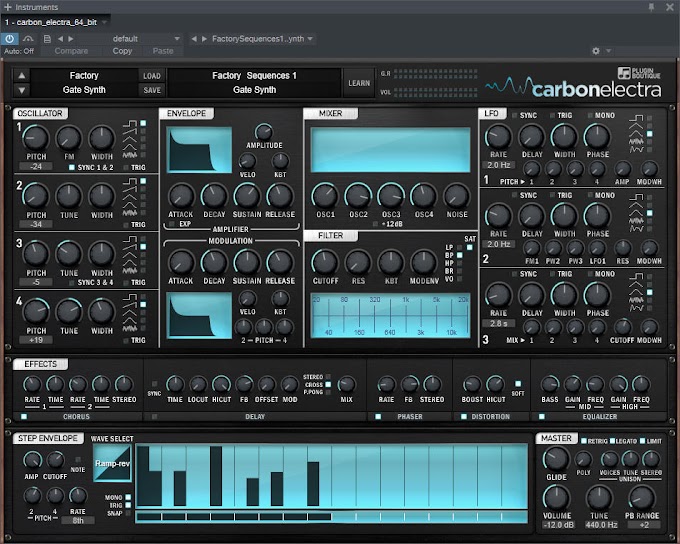The image size is (680, 544).
Task: Open the Factory Gate Synth bank display
Action: point(84,83)
